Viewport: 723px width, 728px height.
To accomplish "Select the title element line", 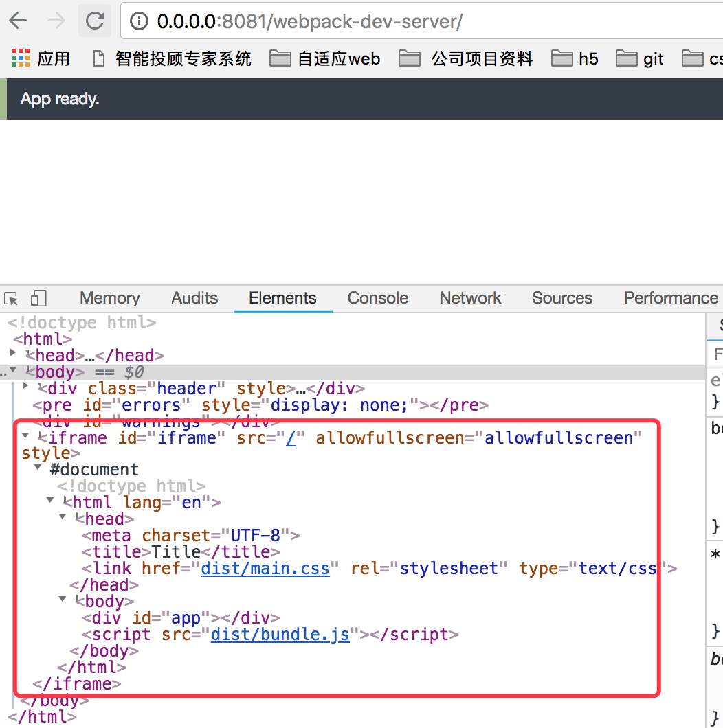I will [x=181, y=552].
